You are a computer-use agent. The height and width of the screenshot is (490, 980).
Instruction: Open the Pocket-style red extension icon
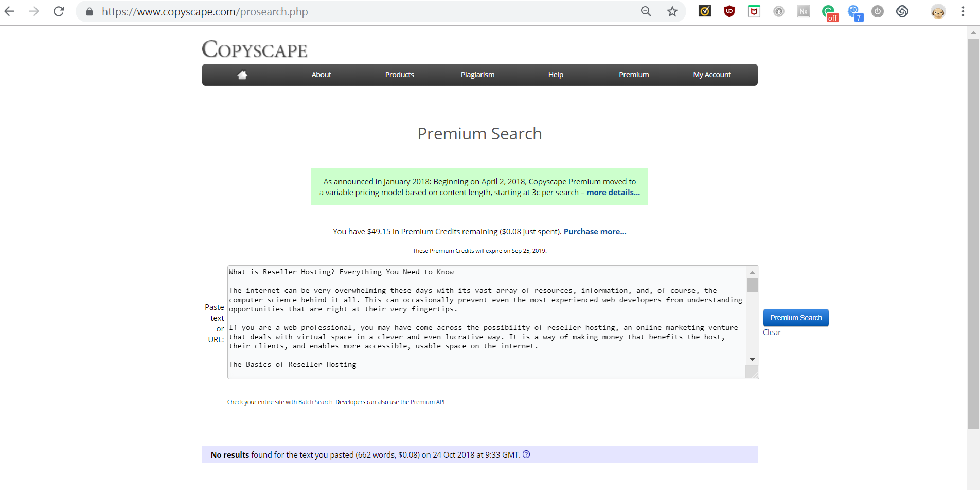(754, 11)
